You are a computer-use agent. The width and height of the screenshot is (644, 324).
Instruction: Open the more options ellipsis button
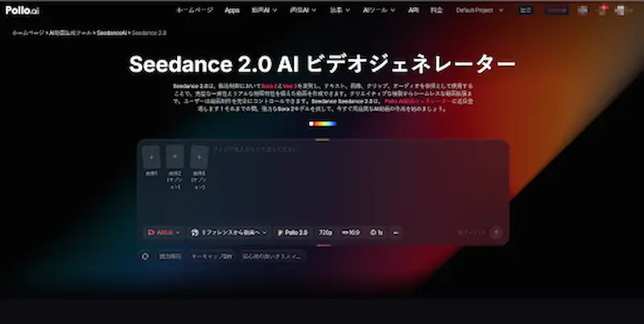pos(395,232)
